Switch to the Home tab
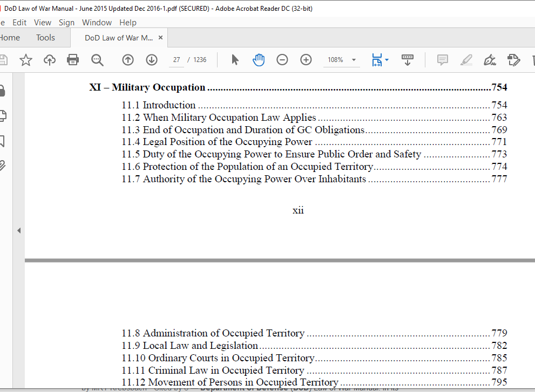 pos(10,38)
